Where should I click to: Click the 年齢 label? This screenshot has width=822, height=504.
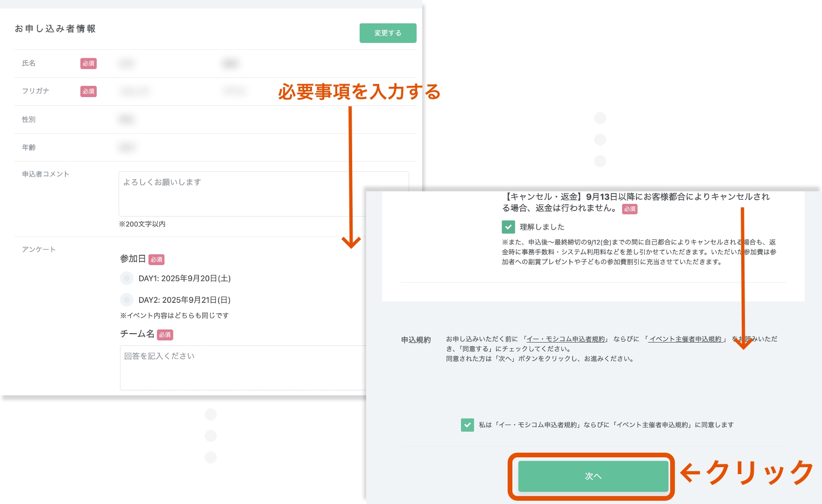point(28,147)
